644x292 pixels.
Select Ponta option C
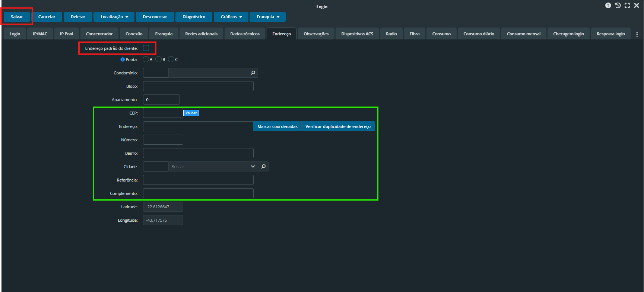(171, 59)
